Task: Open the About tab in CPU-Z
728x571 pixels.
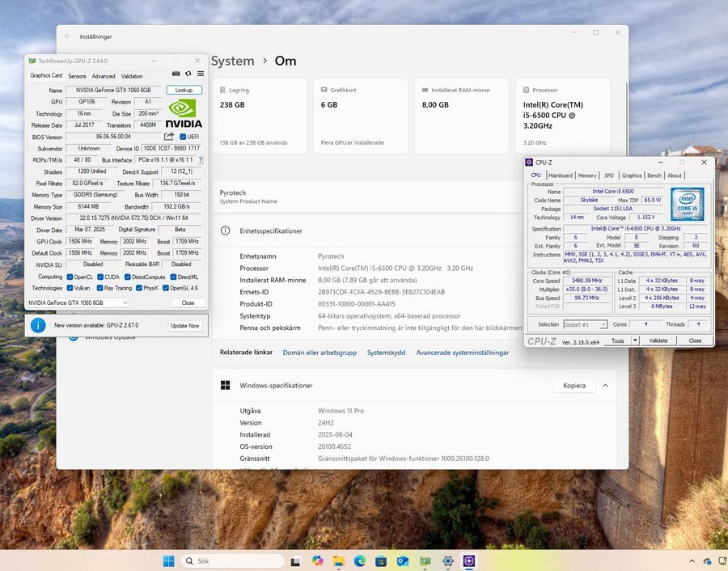Action: coord(674,176)
